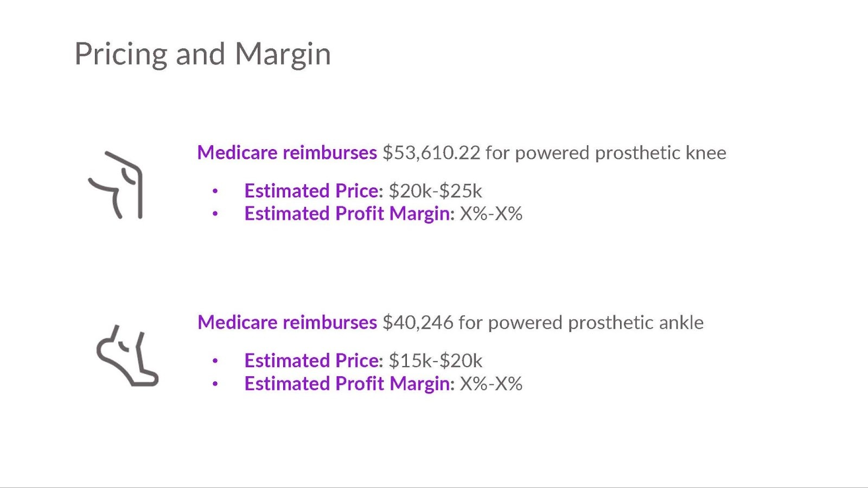Click the ankle "Estimated Profit Margin" label
Screen dimensions: 868x488
point(349,384)
